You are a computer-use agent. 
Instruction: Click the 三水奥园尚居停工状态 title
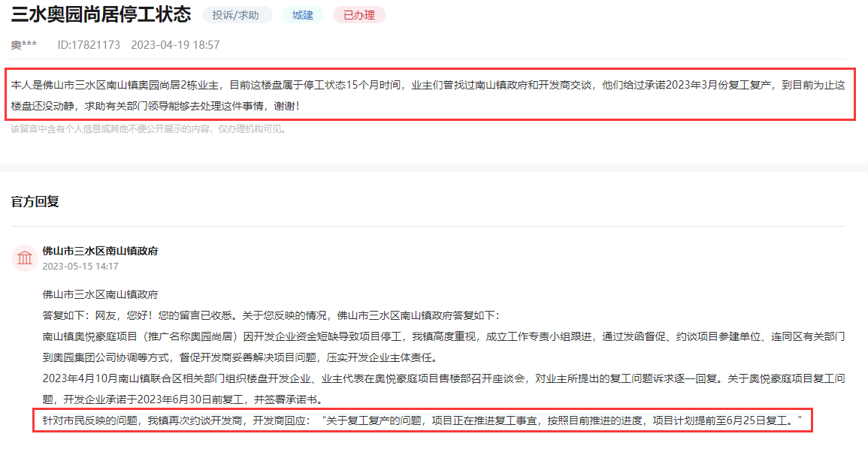101,14
